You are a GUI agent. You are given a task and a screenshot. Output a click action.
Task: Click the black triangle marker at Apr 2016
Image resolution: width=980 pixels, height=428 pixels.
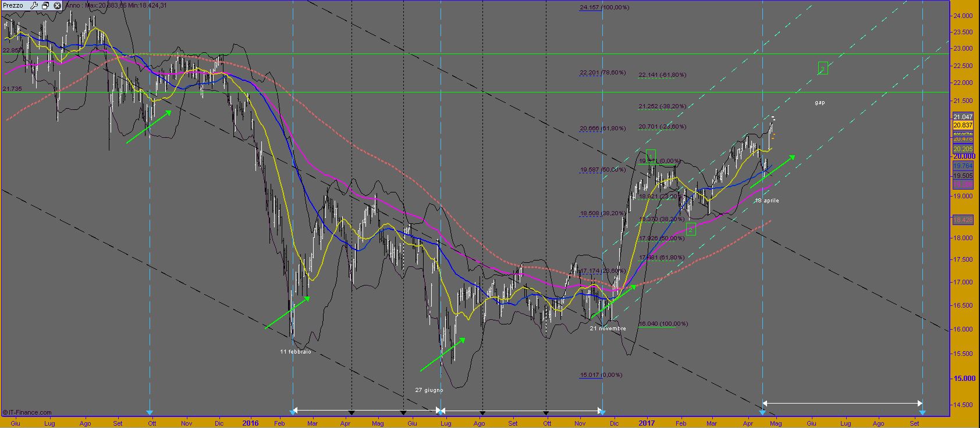click(x=351, y=413)
